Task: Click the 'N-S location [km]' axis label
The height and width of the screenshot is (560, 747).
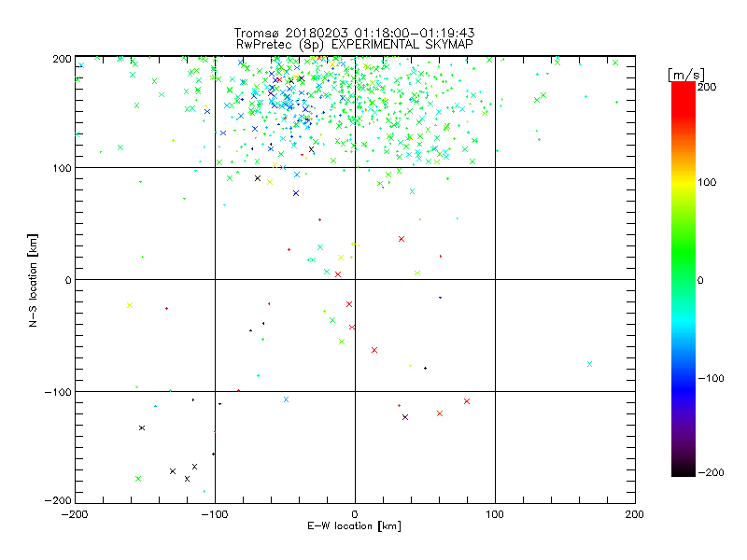Action: tap(33, 280)
